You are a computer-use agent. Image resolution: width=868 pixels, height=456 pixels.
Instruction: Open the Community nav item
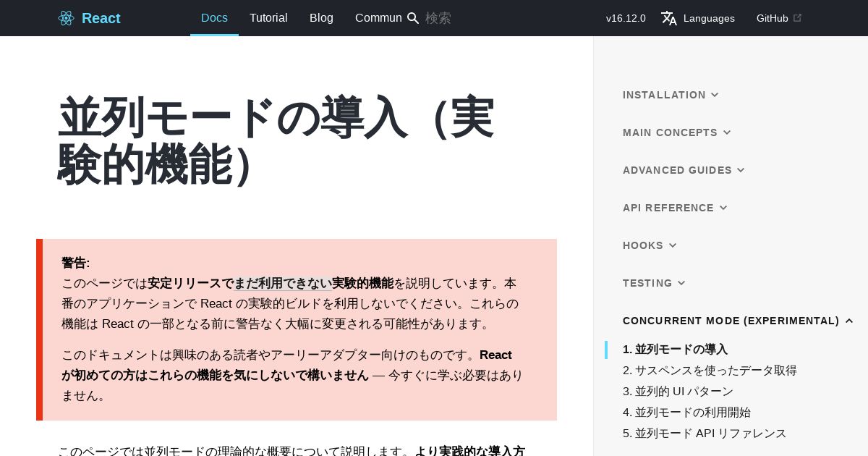click(x=378, y=18)
